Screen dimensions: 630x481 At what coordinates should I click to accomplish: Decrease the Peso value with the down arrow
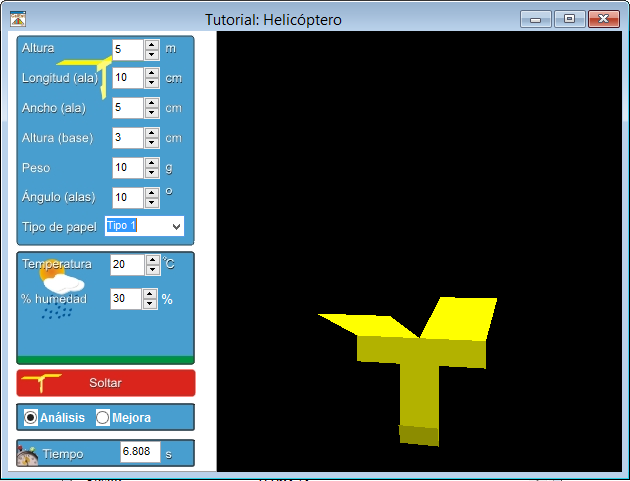[x=151, y=173]
